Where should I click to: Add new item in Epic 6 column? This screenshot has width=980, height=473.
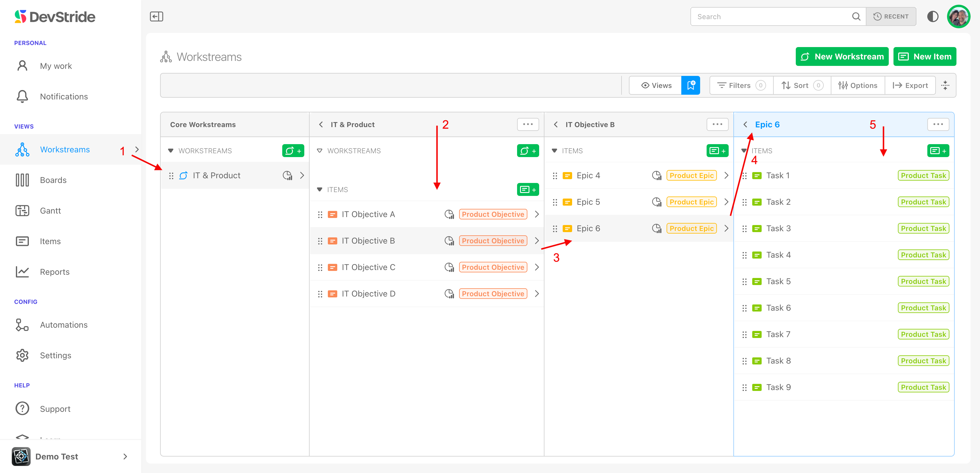point(938,151)
